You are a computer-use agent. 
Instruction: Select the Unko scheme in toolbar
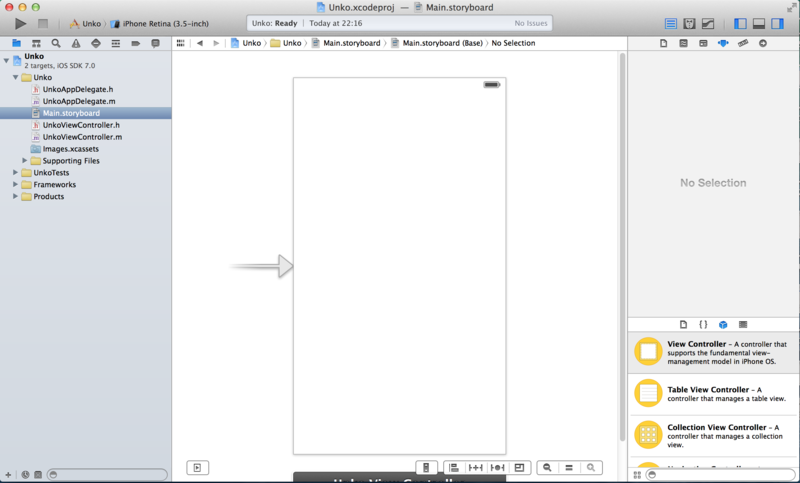click(x=85, y=23)
